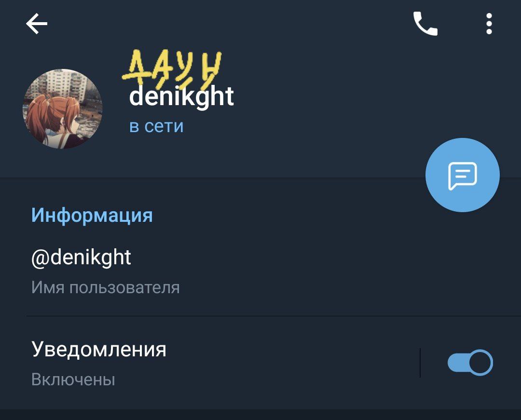Click the Информация section header
Screen dimensions: 521x420
pyautogui.click(x=92, y=216)
